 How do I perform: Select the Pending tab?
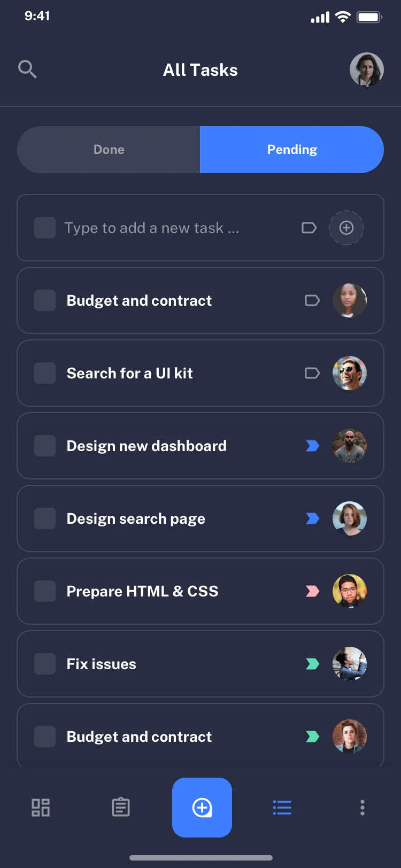point(292,150)
